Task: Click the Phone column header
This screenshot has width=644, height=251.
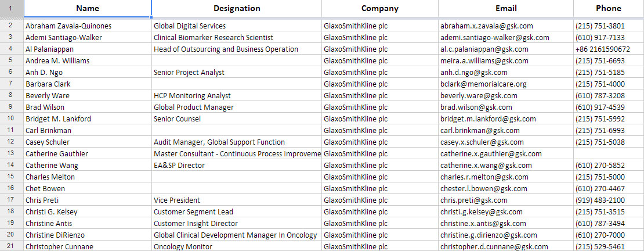Action: pyautogui.click(x=608, y=8)
